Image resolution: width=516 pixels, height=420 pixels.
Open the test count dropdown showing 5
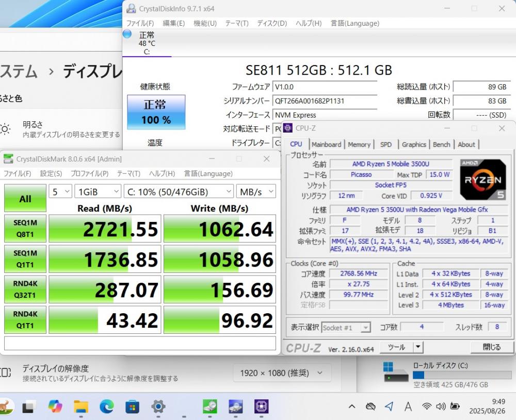[60, 191]
